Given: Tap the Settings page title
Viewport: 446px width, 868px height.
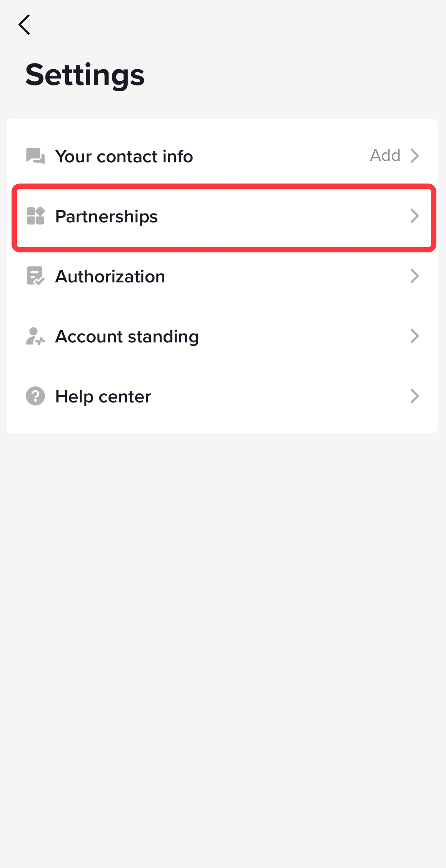Looking at the screenshot, I should 85,75.
